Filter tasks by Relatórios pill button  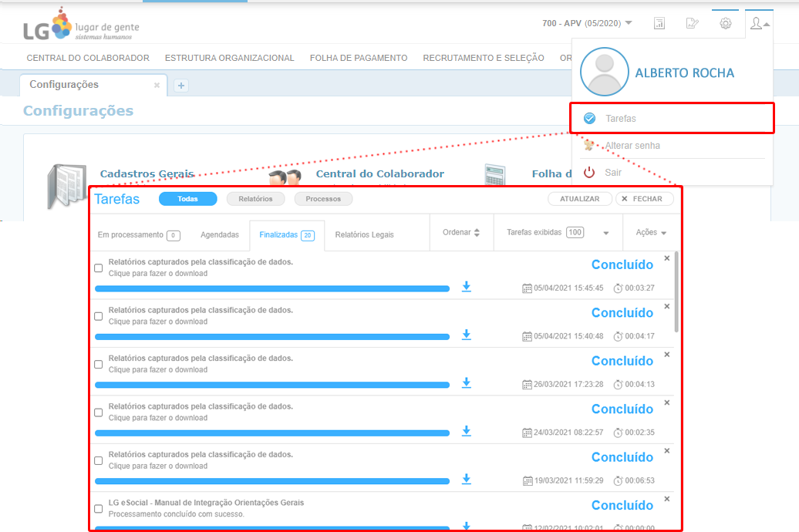tap(255, 199)
